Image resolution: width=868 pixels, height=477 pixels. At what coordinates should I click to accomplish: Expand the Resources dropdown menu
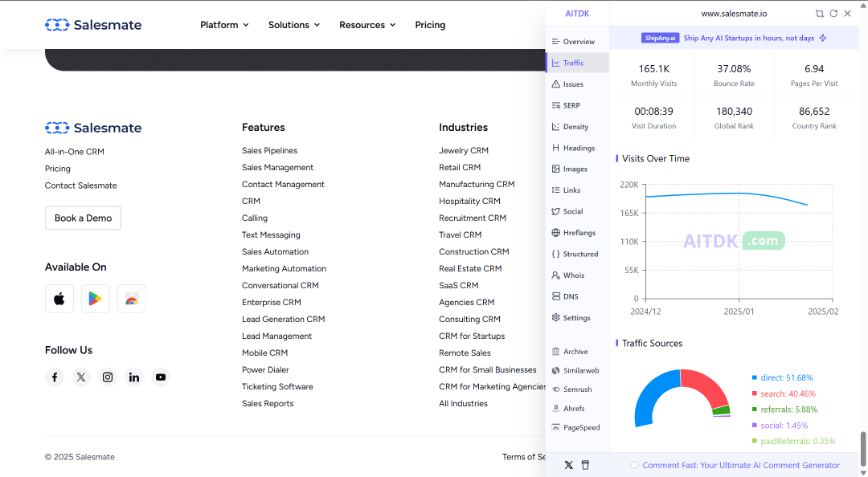pos(367,25)
